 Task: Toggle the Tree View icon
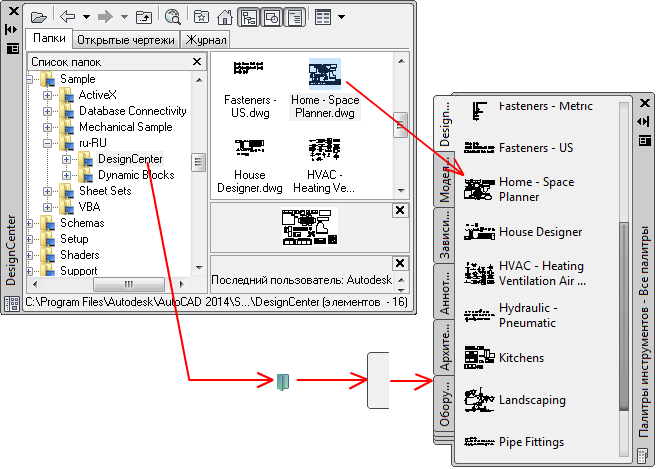point(249,18)
